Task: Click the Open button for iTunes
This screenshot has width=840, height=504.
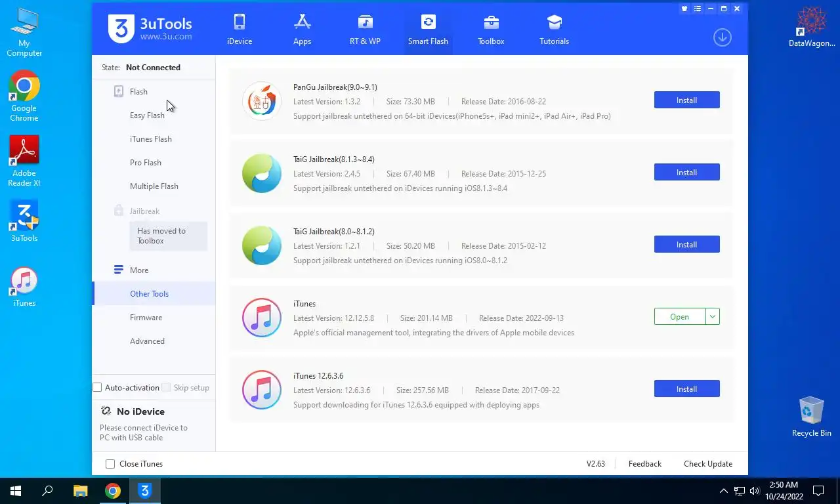Action: click(680, 316)
